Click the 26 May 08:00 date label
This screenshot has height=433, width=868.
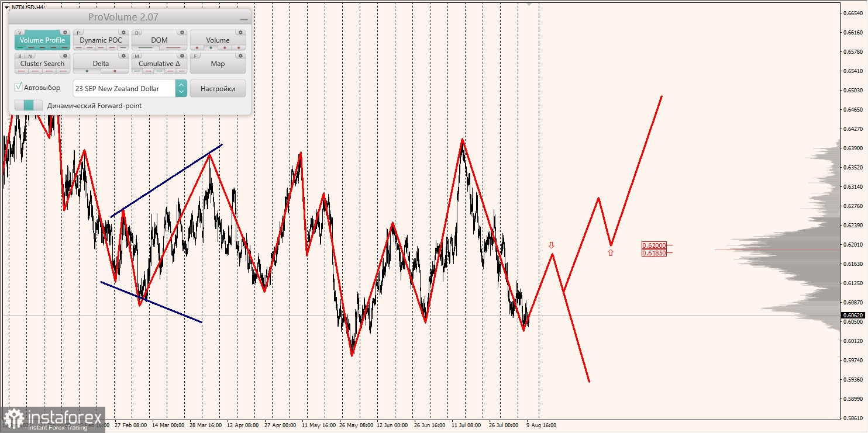(x=356, y=425)
